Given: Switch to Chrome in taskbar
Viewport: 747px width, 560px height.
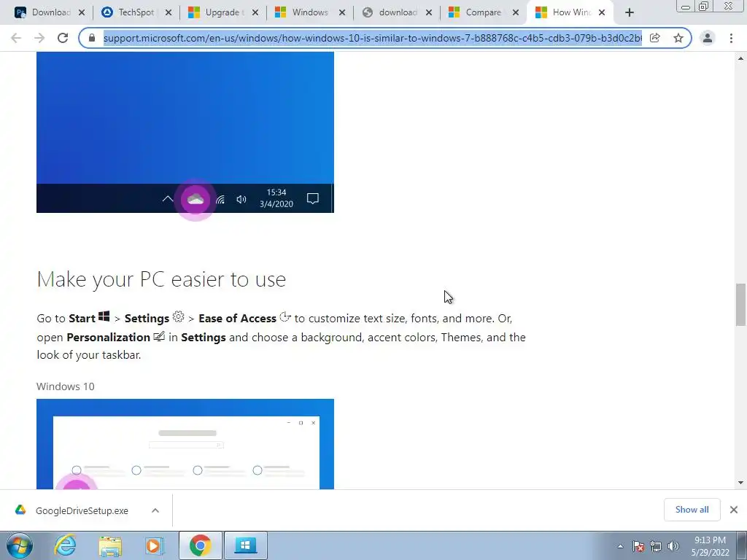Looking at the screenshot, I should click(200, 545).
